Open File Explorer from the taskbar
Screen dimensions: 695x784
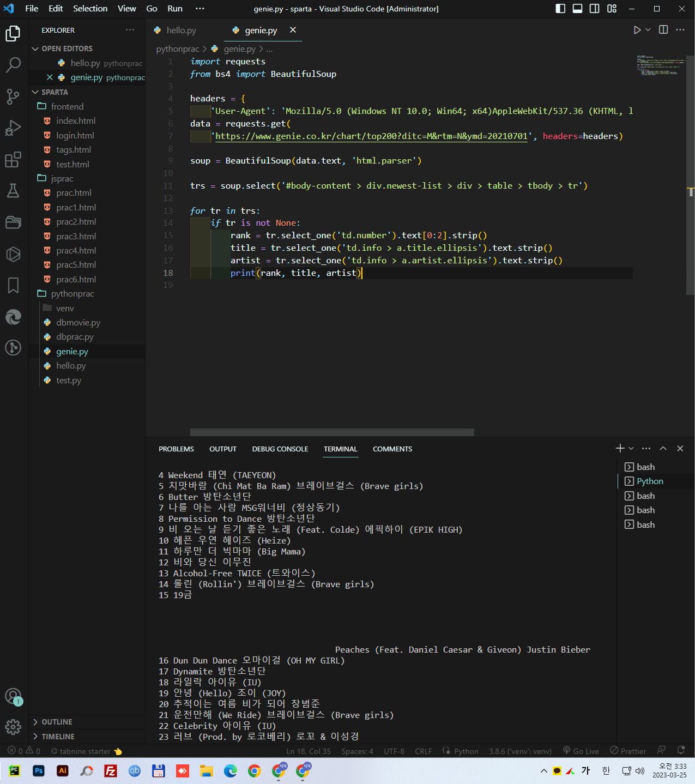207,771
